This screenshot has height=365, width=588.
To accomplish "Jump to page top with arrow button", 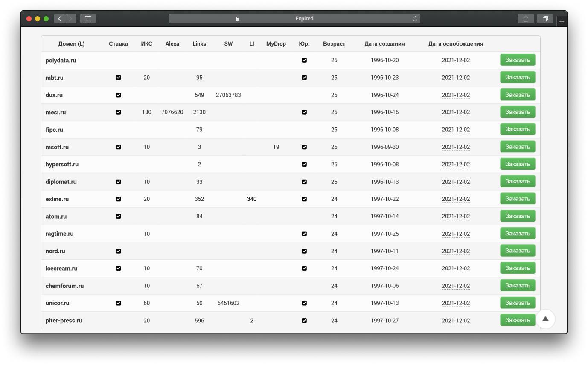I will click(545, 319).
